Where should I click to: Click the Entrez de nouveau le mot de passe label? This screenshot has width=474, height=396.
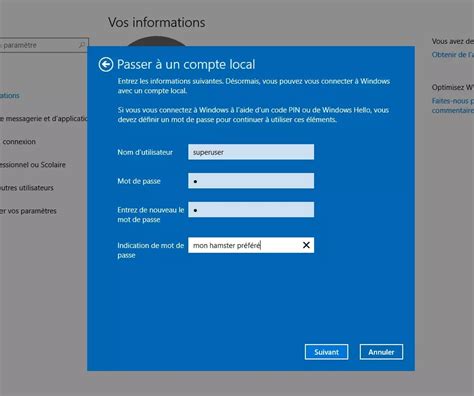(x=150, y=215)
